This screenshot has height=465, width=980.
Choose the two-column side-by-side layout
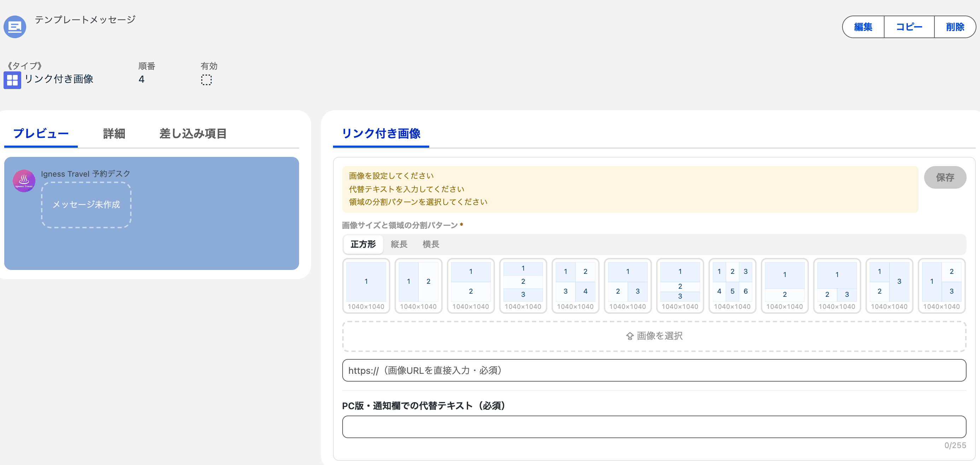click(x=418, y=286)
